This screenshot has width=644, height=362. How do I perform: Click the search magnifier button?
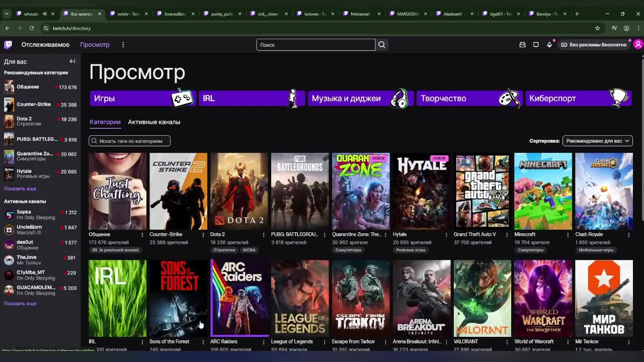coord(382,45)
